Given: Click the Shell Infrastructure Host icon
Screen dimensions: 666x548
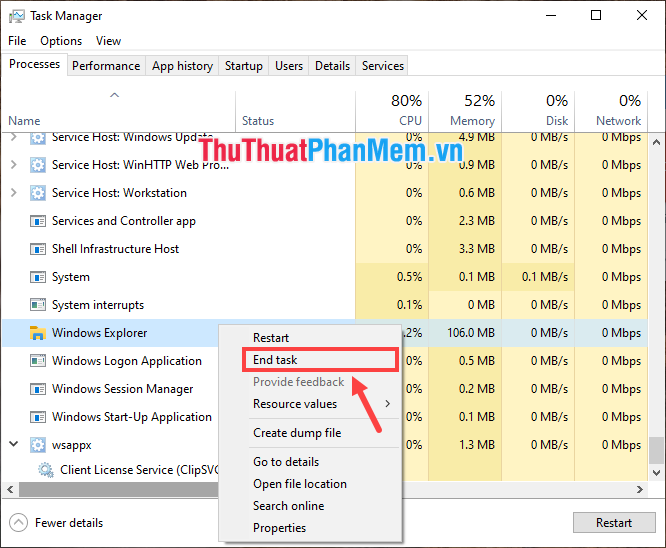Looking at the screenshot, I should point(38,249).
